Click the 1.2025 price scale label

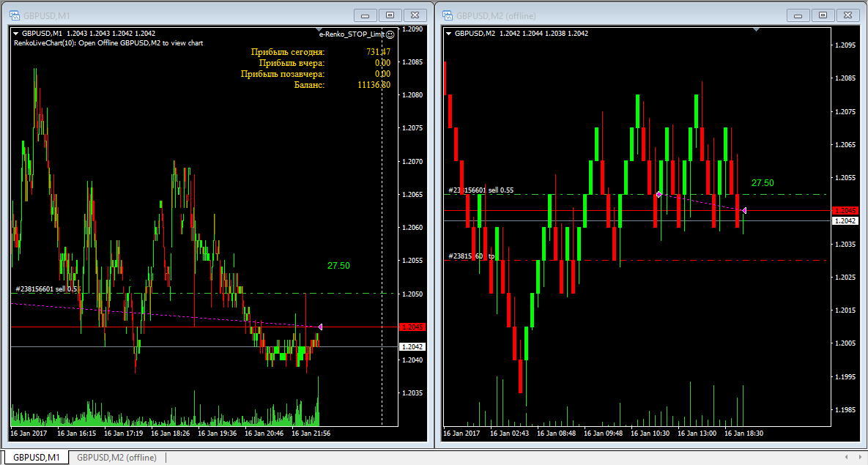(x=845, y=278)
